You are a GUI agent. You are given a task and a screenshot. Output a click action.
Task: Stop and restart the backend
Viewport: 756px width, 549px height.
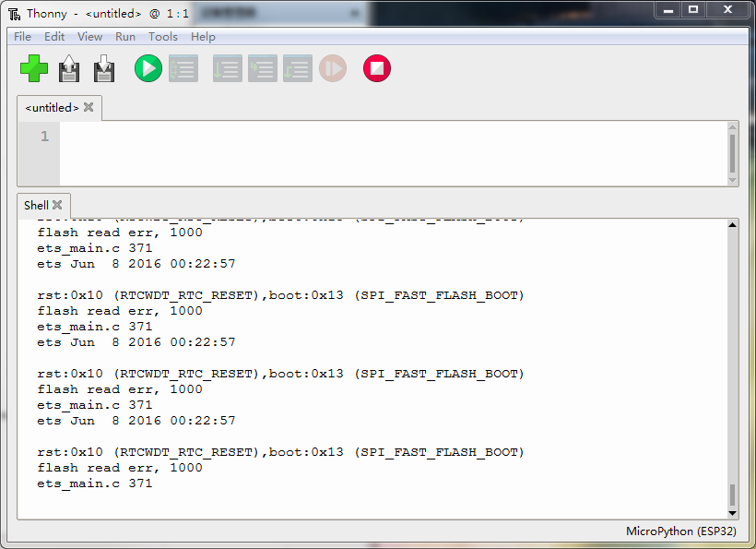point(376,68)
